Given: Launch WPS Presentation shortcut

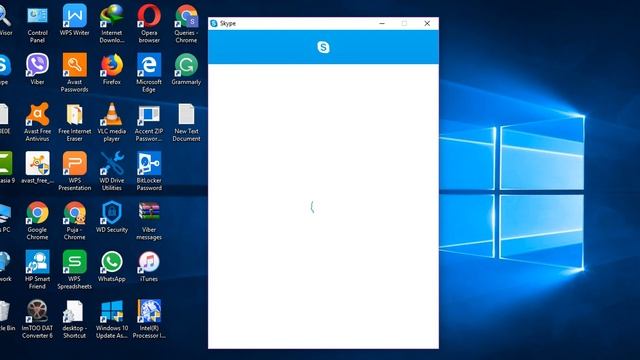Looking at the screenshot, I should tap(75, 164).
